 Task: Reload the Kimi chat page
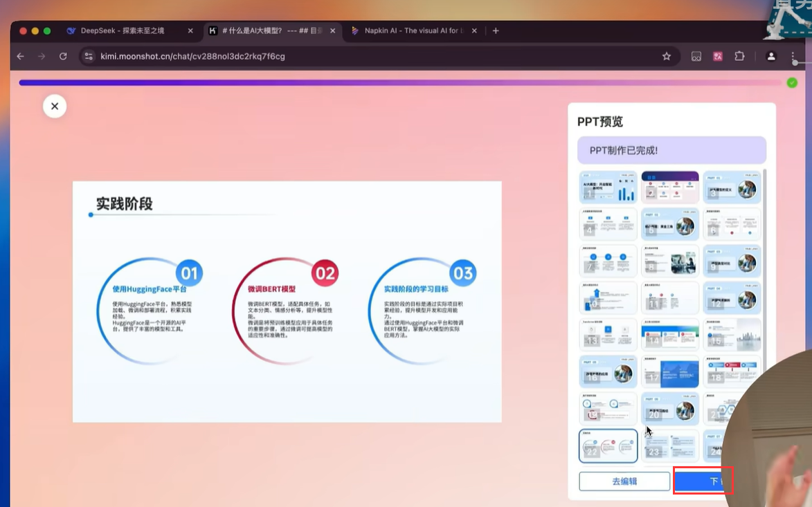pos(63,57)
